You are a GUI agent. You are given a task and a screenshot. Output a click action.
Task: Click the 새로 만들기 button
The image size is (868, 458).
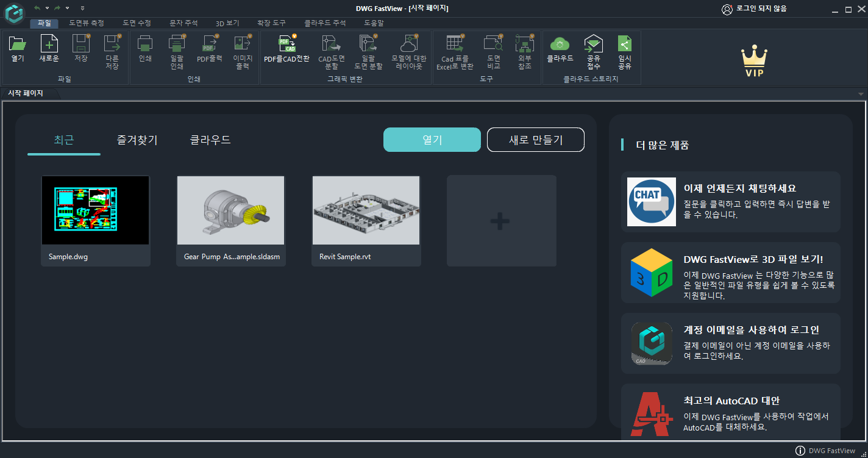[536, 140]
